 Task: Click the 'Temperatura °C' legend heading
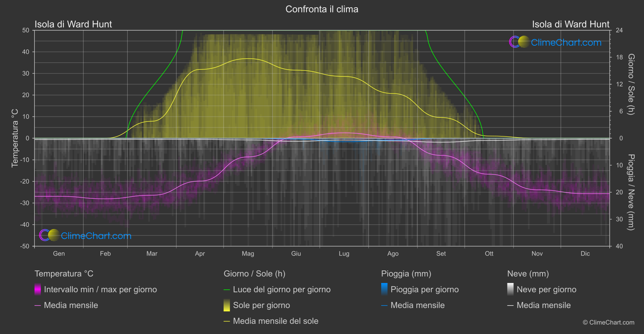(64, 274)
